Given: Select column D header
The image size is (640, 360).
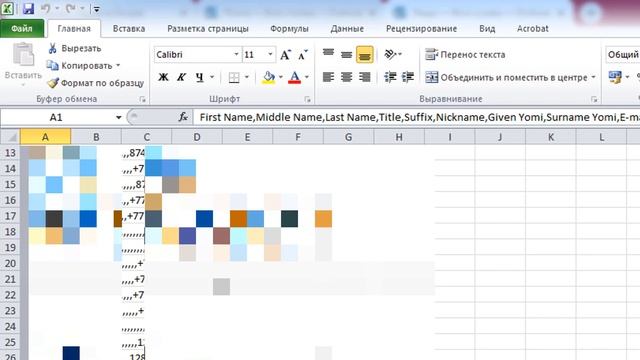Looking at the screenshot, I should click(x=197, y=137).
